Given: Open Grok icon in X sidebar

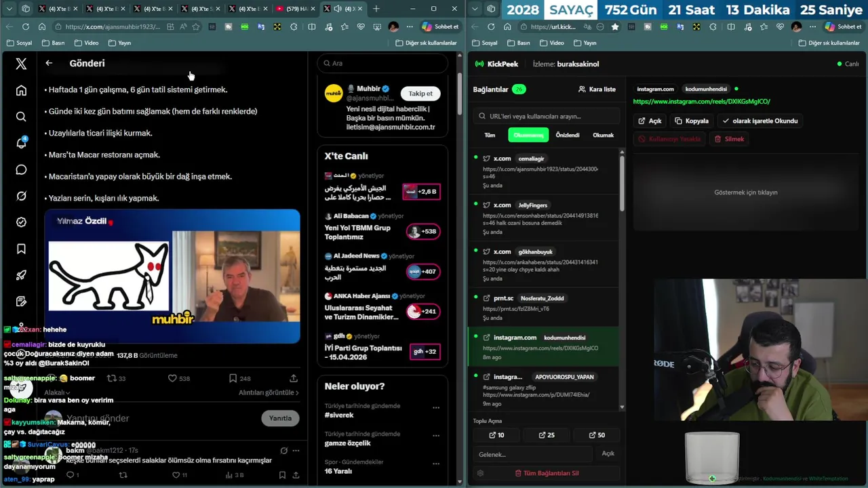Looking at the screenshot, I should [21, 196].
